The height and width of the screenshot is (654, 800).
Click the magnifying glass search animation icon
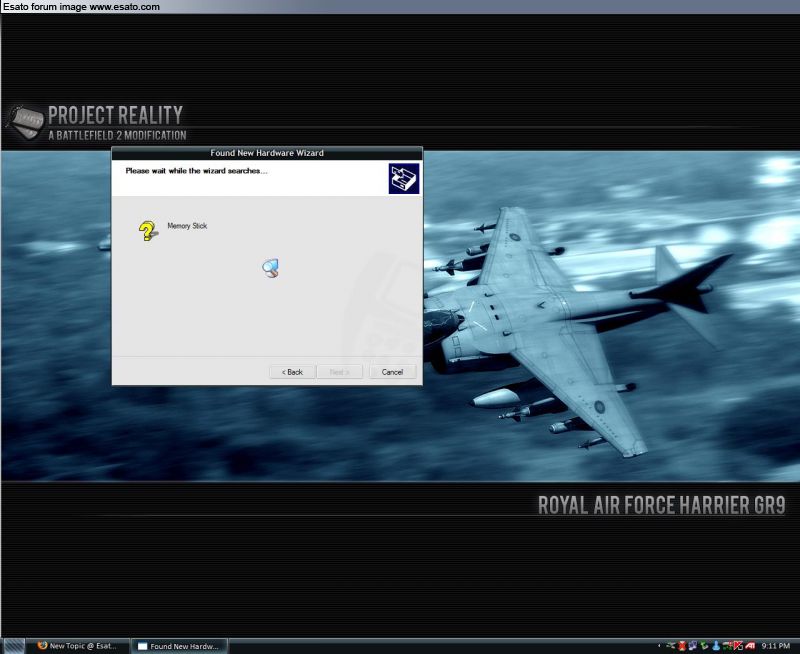point(270,268)
